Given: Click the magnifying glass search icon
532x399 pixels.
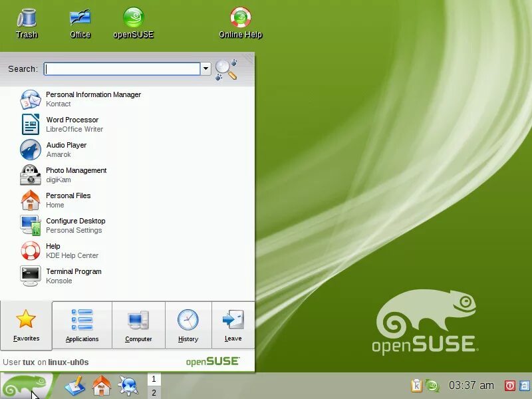Looking at the screenshot, I should [226, 70].
